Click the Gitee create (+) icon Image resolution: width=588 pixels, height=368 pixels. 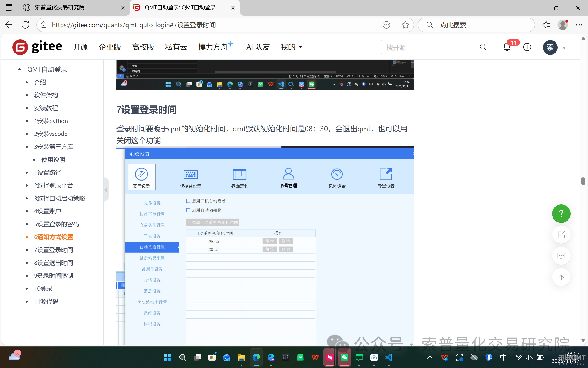click(527, 47)
